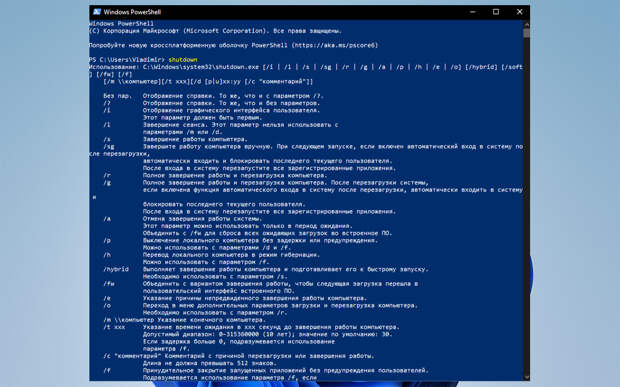
Task: Click the 'https://aka.ms/pscore6' URL text
Action: [335, 45]
